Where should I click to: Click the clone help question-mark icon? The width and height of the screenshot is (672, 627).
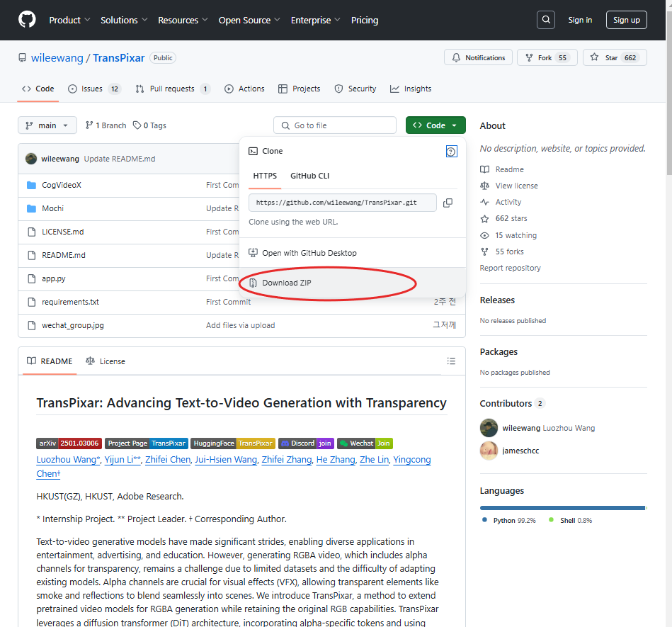click(x=451, y=152)
